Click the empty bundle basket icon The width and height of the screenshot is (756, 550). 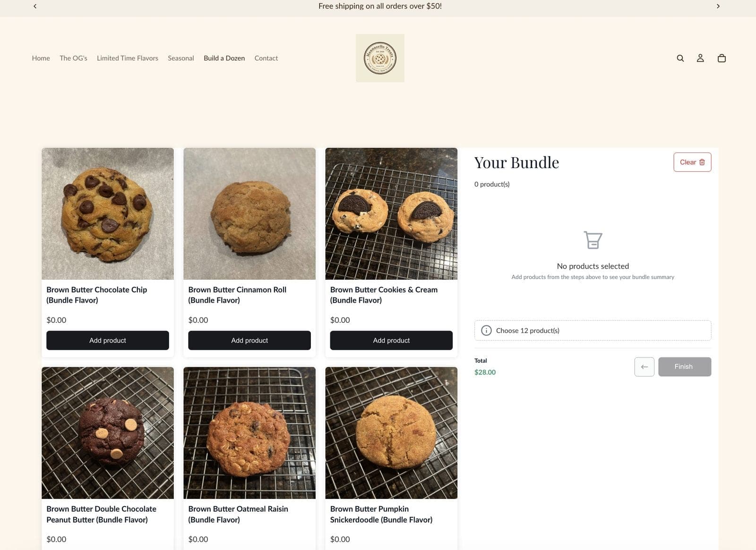pos(593,240)
